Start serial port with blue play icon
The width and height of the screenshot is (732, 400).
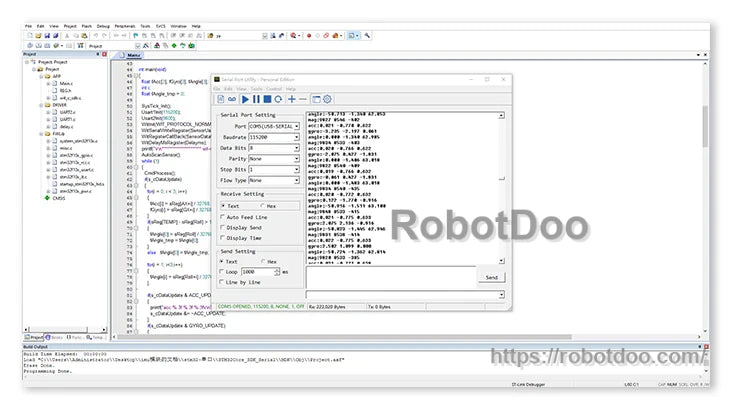[x=245, y=99]
